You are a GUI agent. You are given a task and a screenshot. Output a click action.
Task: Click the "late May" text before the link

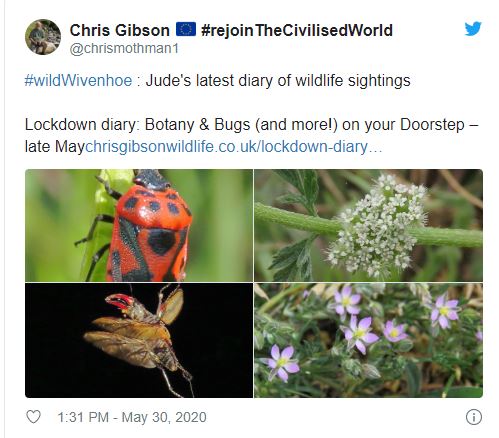click(x=55, y=147)
